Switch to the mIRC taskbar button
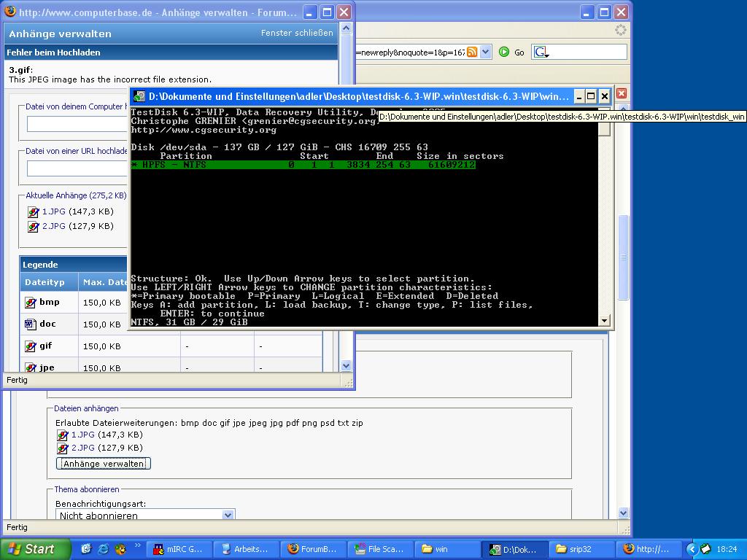 178,549
